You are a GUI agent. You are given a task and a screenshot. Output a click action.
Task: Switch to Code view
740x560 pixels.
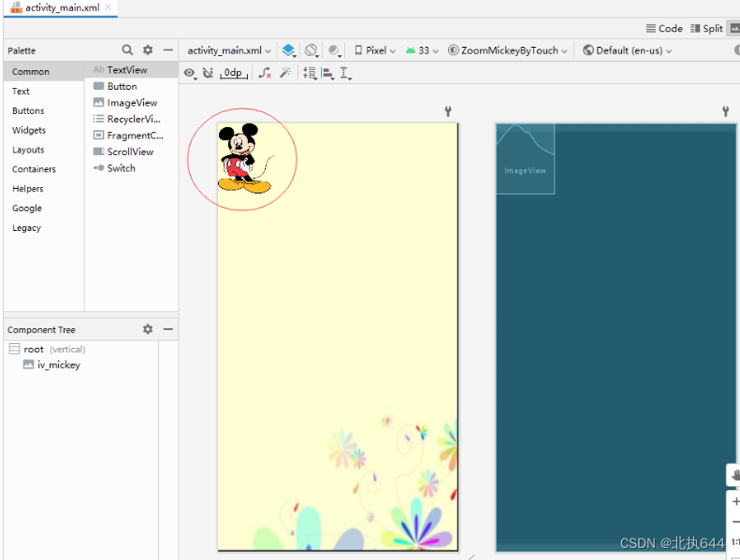(664, 28)
